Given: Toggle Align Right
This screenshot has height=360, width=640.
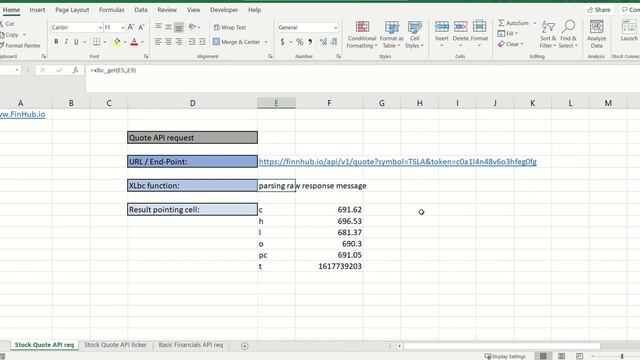Looking at the screenshot, I should [x=179, y=42].
